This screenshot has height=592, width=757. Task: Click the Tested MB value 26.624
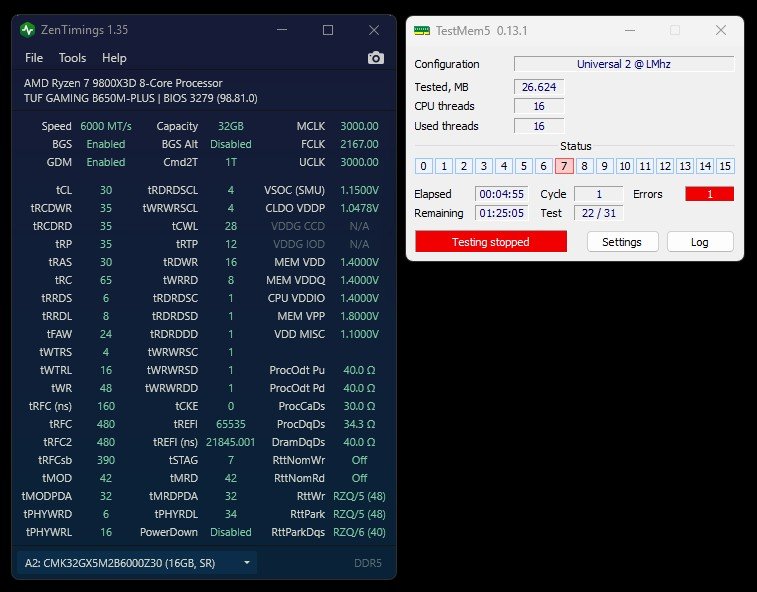pyautogui.click(x=539, y=87)
